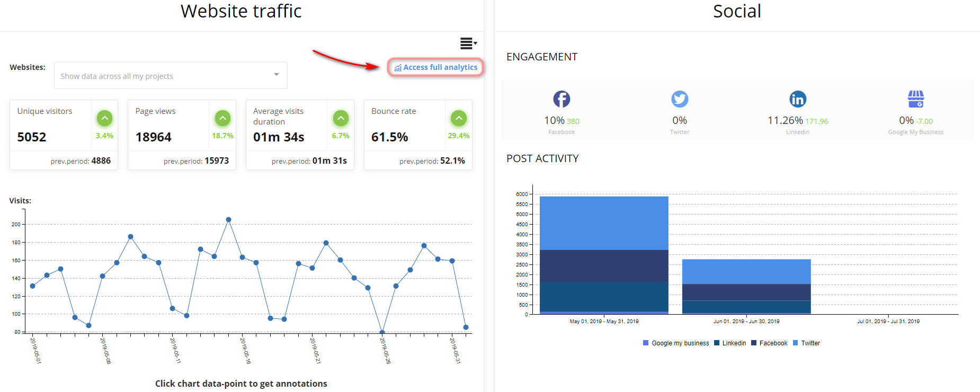This screenshot has width=980, height=392.
Task: Click the May 2019 Facebook bar segment
Action: click(604, 266)
